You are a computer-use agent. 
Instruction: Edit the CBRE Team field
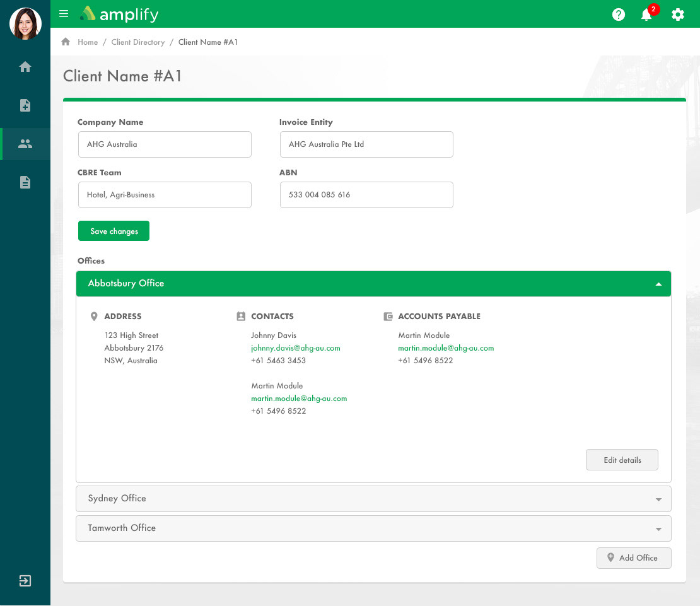pyautogui.click(x=165, y=195)
